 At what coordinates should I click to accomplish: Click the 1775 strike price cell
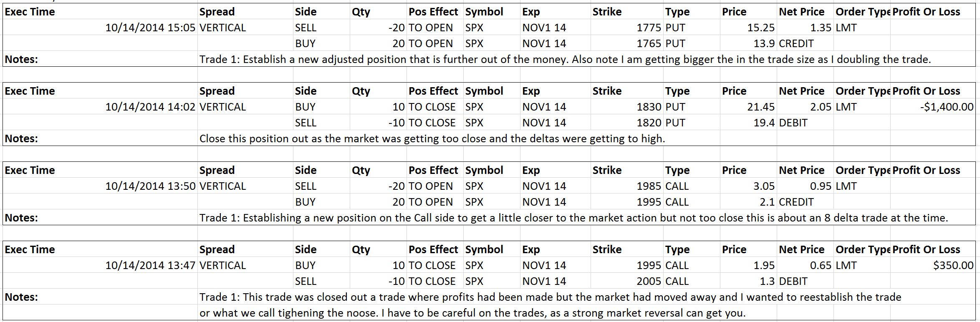627,28
